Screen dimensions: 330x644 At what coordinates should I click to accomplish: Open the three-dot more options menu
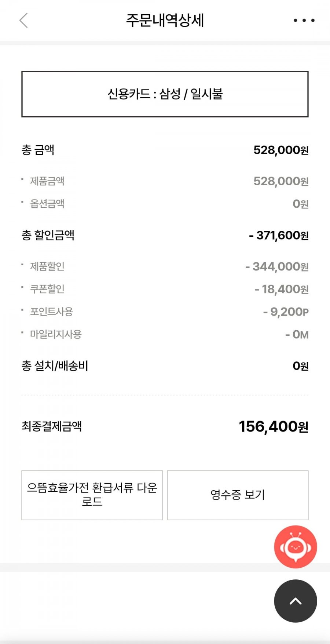tap(304, 21)
